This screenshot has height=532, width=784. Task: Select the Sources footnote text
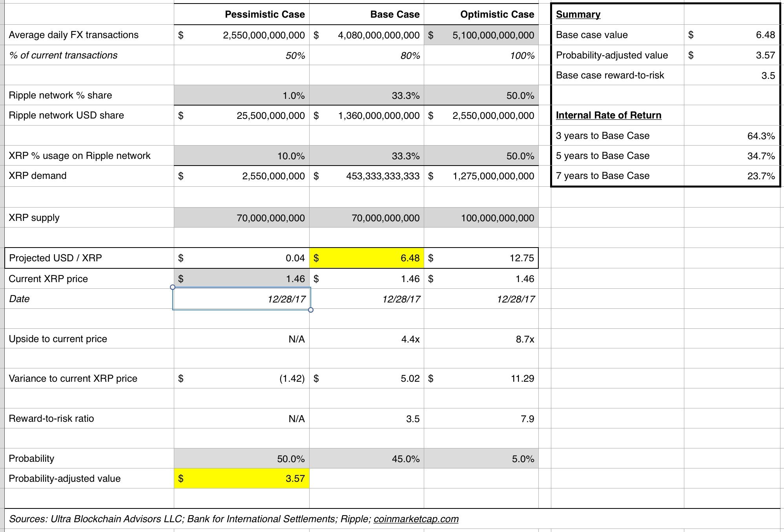coord(234,519)
